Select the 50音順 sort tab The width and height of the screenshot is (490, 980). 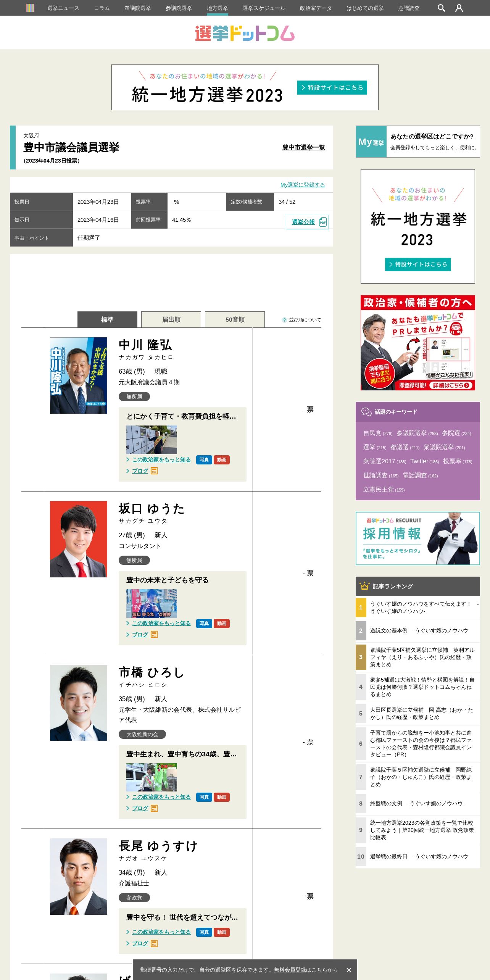pyautogui.click(x=235, y=319)
